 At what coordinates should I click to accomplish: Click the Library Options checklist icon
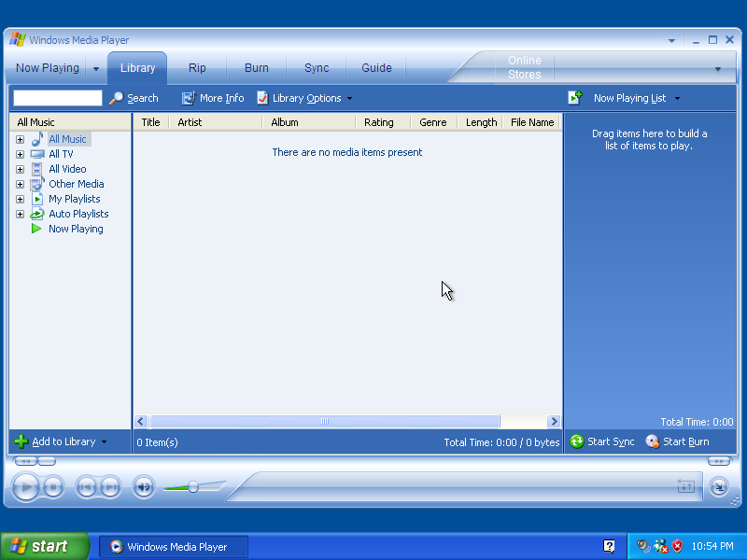pos(262,98)
